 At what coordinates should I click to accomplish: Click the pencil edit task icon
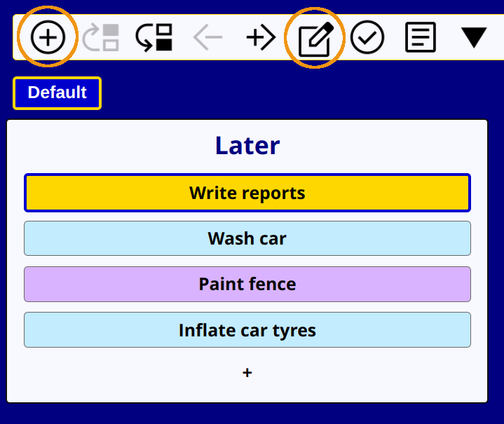point(315,39)
